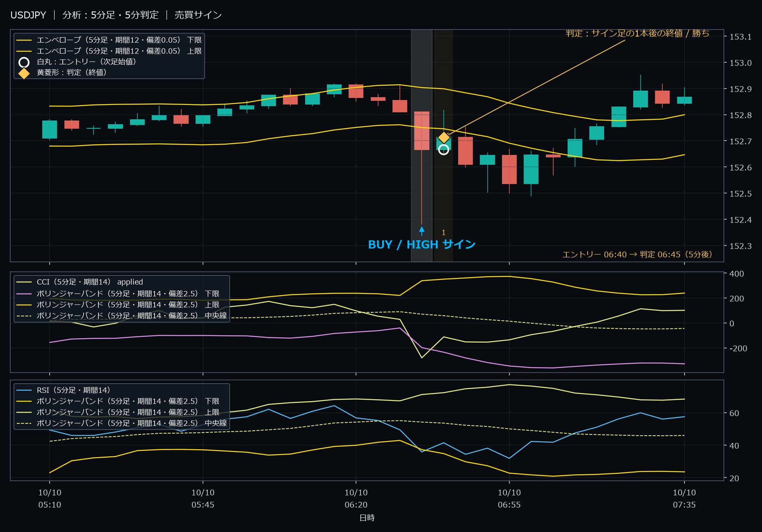The image size is (762, 532).
Task: Click the 'CCI（5分足・期間14） applied' legend entry
Action: click(x=80, y=282)
